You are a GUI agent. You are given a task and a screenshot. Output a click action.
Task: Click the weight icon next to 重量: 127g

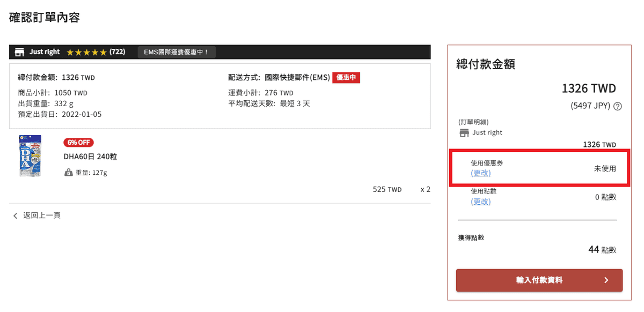tap(68, 173)
